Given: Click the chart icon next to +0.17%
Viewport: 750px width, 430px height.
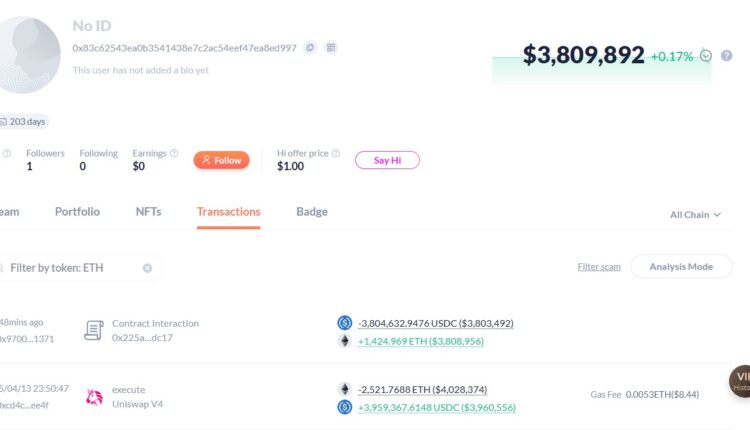Looking at the screenshot, I should click(x=706, y=56).
